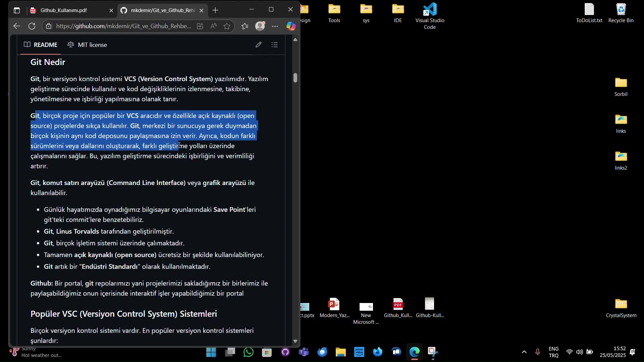Open the Modern_Yaz... PowerPoint file
644x362 pixels.
[334, 308]
